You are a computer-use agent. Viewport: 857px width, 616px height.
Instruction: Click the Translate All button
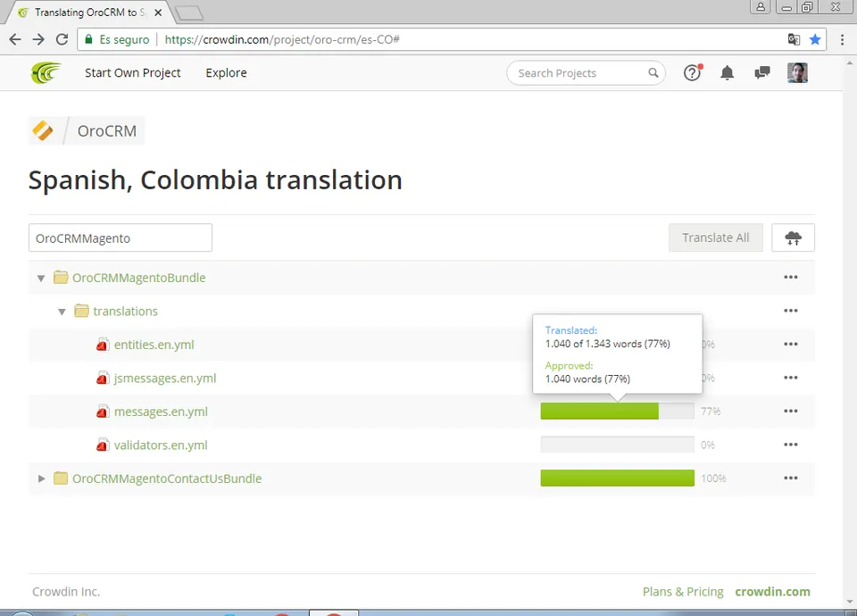[x=715, y=237]
